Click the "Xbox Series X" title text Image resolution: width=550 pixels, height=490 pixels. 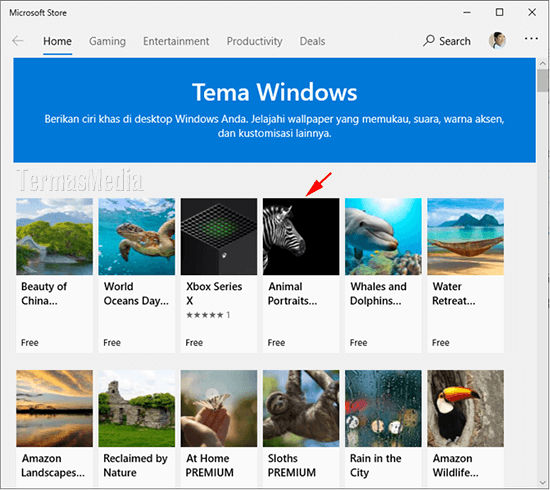(x=214, y=294)
